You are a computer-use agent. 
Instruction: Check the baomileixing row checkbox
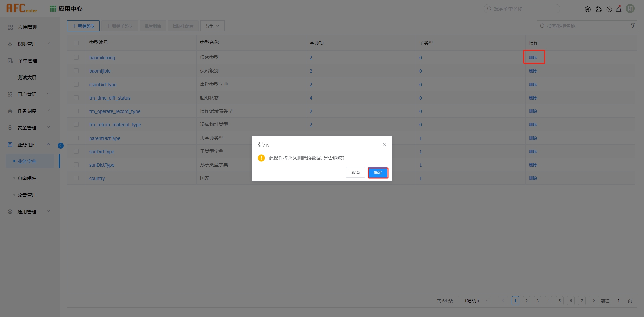[x=76, y=57]
